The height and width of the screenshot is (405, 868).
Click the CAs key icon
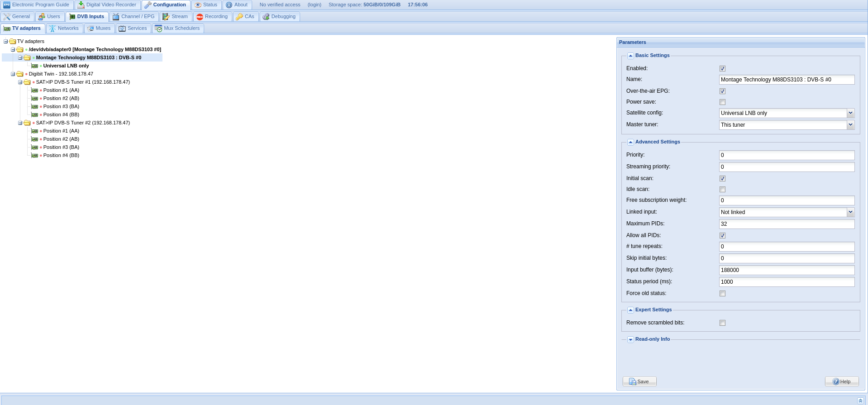(x=239, y=17)
